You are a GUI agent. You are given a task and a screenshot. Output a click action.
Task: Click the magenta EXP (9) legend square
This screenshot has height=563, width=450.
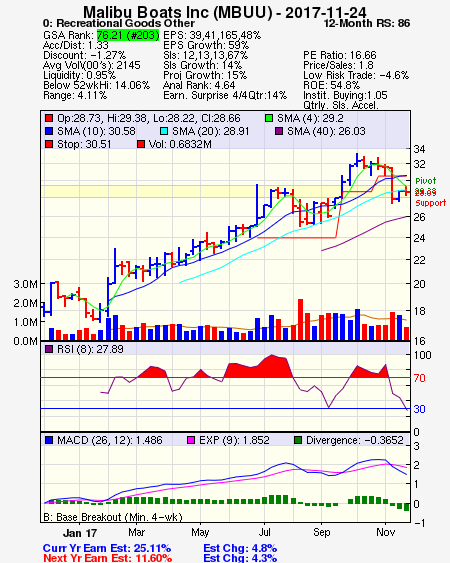[x=191, y=440]
